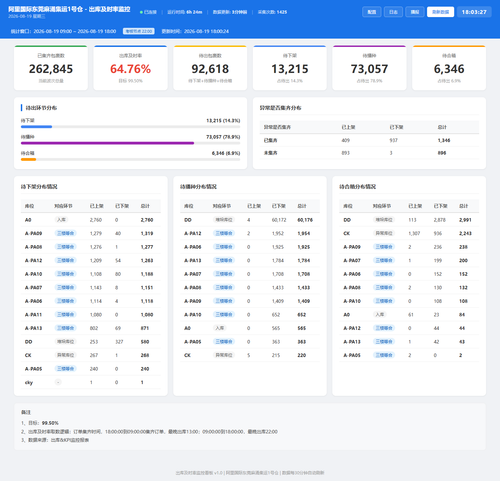
Task: Click 2,760 total in A0 row of 待下架 table
Action: (147, 220)
